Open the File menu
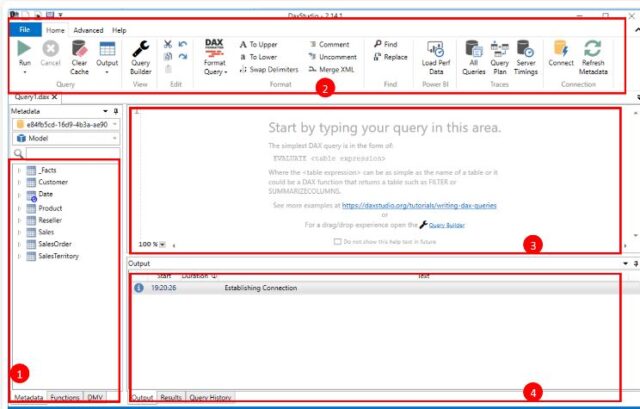The image size is (640, 409). click(25, 29)
